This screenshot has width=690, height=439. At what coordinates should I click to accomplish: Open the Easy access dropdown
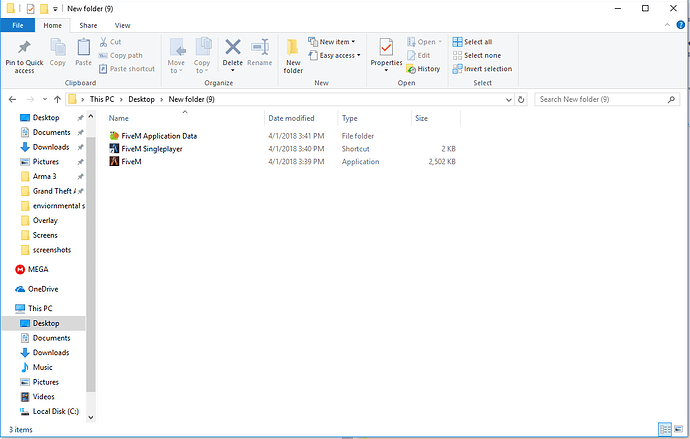[334, 55]
